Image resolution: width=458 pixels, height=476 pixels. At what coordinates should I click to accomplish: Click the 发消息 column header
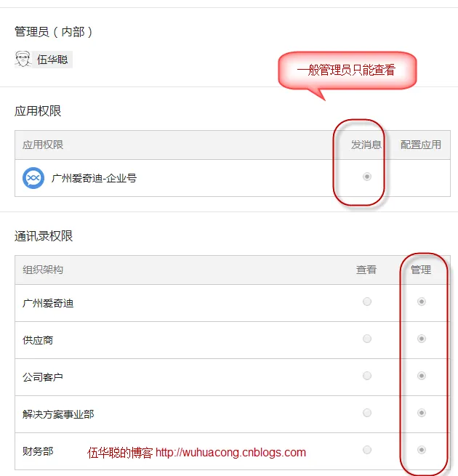[366, 145]
